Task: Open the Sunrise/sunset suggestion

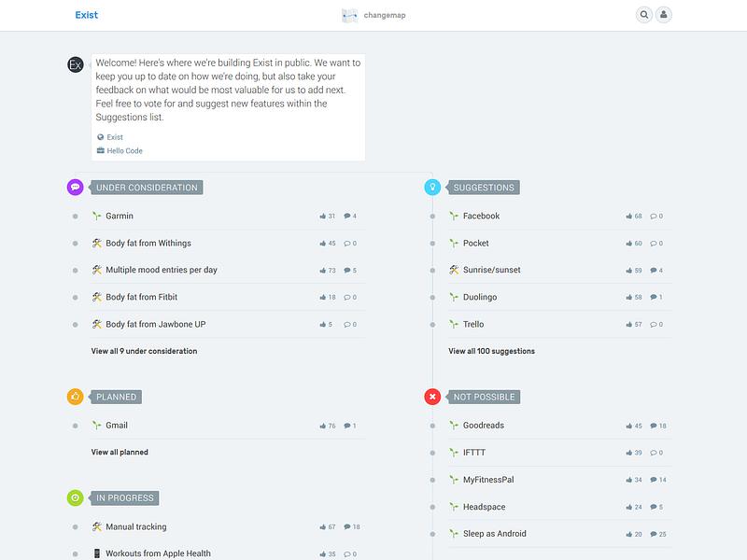Action: (x=492, y=270)
